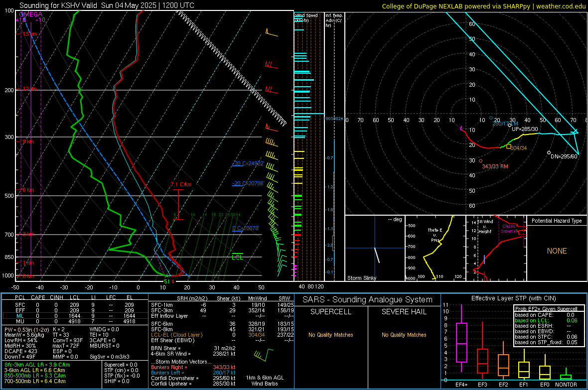
Task: Click the Classic Supercell label
Action: click(509, 229)
